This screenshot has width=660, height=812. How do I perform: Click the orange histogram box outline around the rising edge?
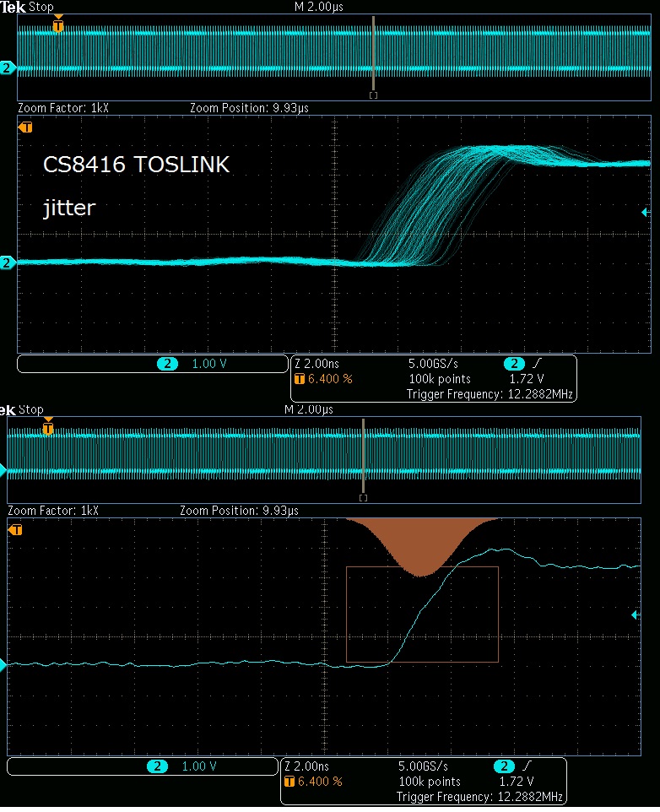pos(422,614)
